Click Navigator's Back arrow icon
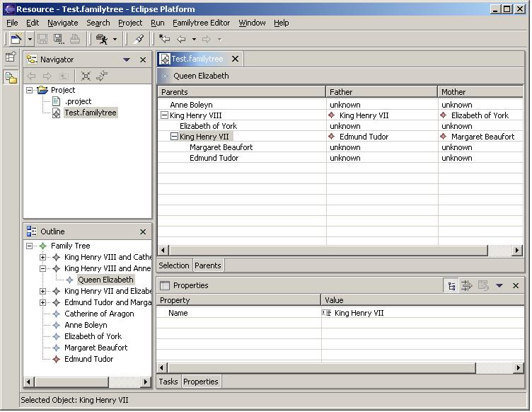The width and height of the screenshot is (532, 412). click(x=31, y=76)
